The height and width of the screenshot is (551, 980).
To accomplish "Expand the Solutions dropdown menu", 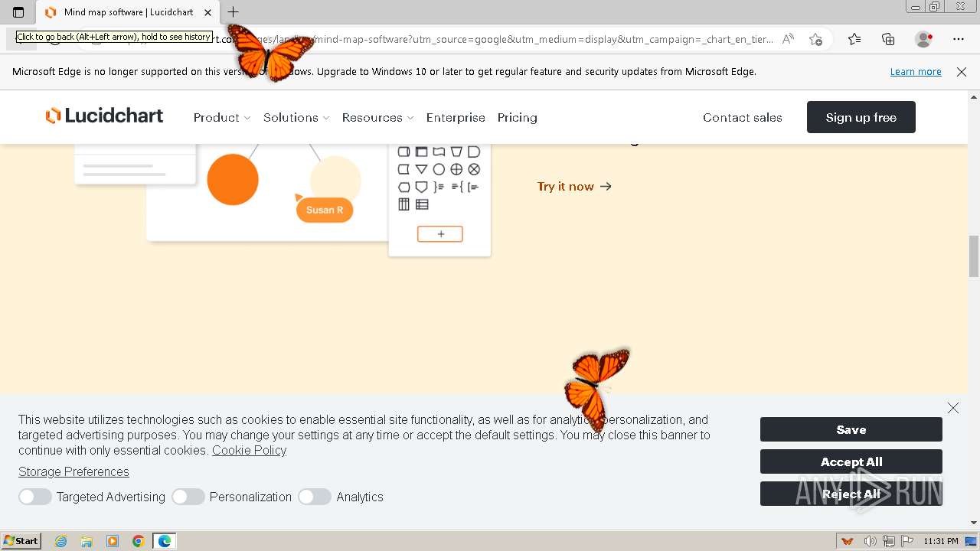I will [x=296, y=117].
